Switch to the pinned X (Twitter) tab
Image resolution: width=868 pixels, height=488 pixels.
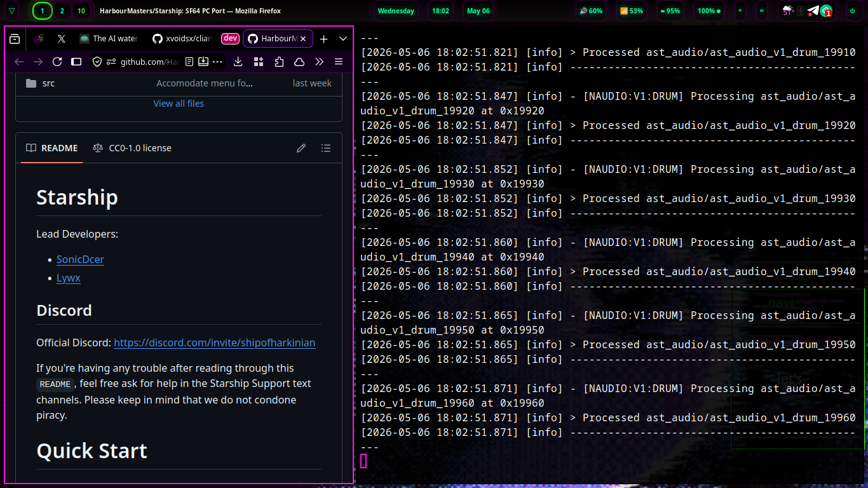click(61, 39)
